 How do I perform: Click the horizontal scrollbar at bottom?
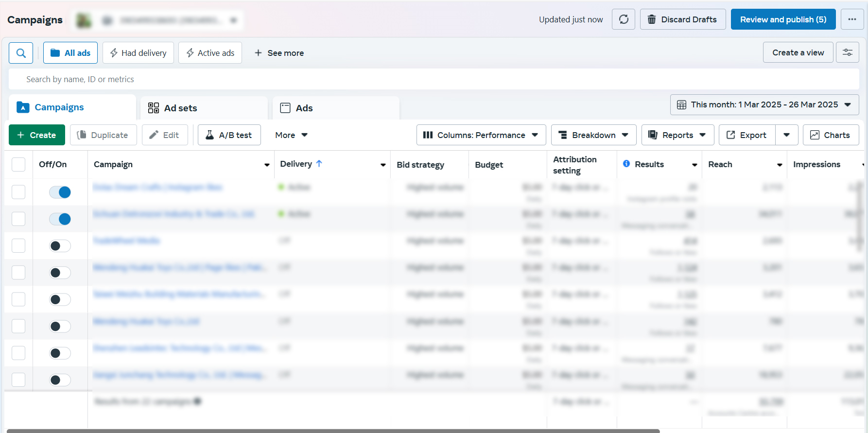(333, 431)
